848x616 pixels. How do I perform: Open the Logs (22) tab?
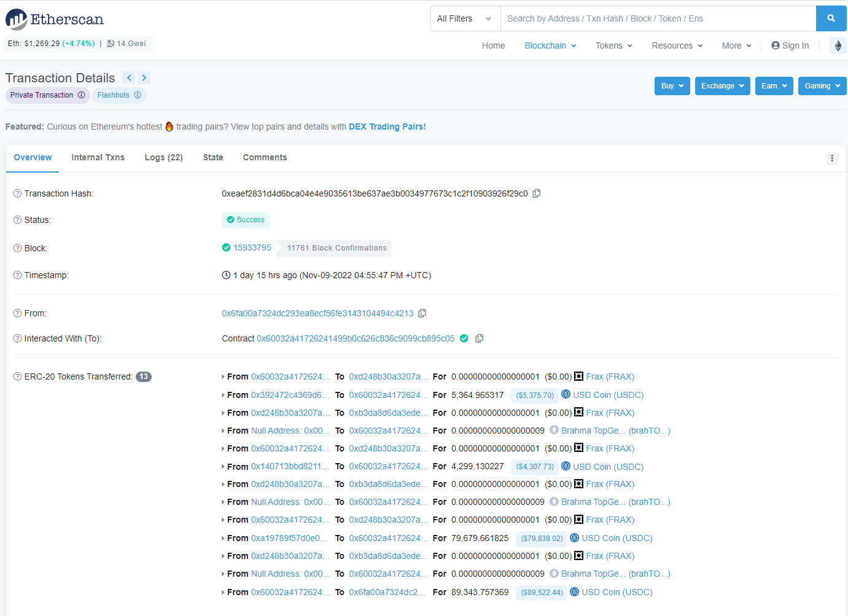pos(164,158)
